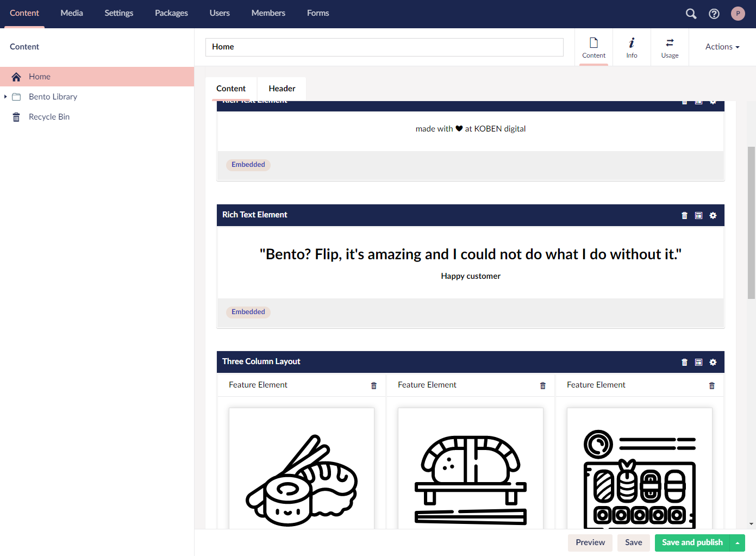Expand the Bento Library tree node

(x=5, y=97)
